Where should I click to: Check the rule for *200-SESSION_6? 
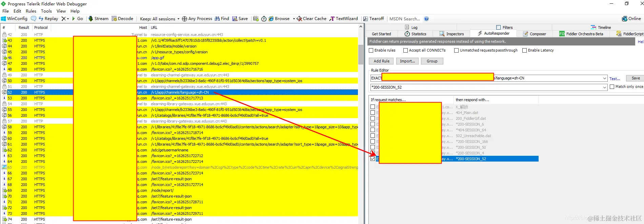tap(373, 124)
